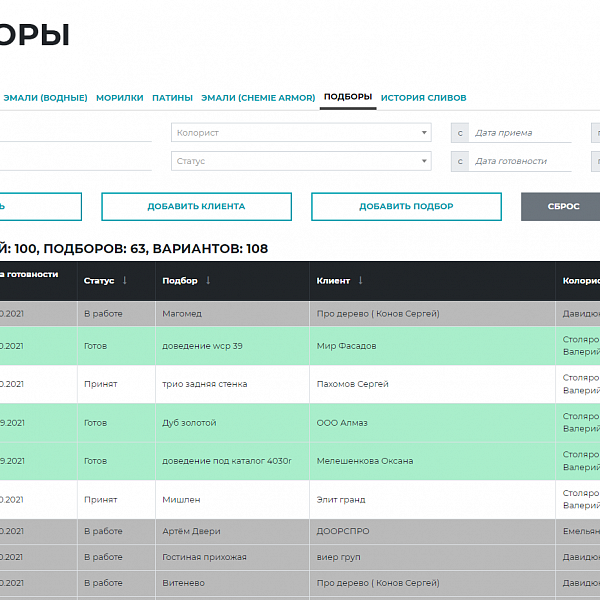The width and height of the screenshot is (600, 600).
Task: Click client Пахомов Сергей in table
Action: coord(352,384)
